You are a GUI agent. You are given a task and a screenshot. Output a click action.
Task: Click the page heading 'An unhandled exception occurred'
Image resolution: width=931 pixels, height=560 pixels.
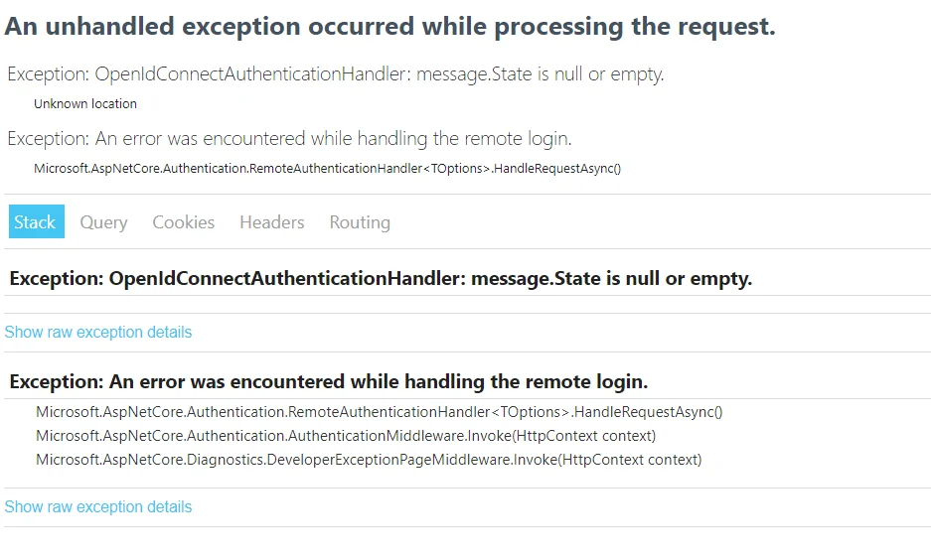[x=390, y=27]
